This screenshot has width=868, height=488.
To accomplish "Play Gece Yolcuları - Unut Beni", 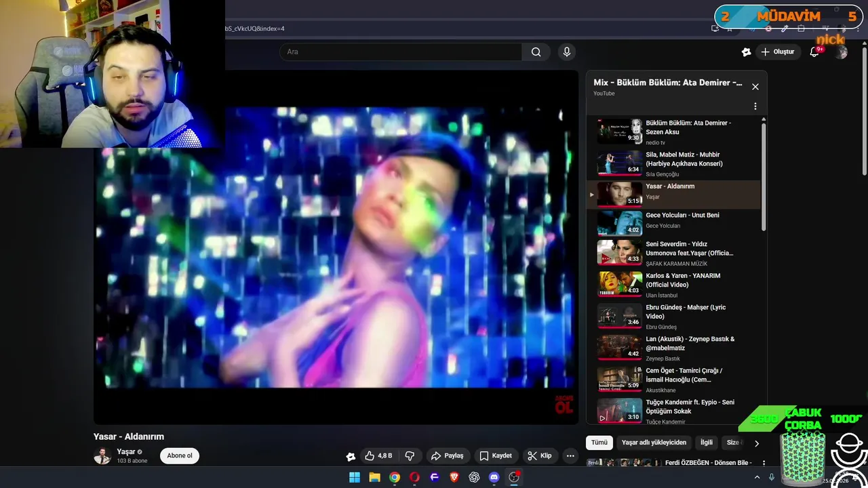I will [673, 223].
